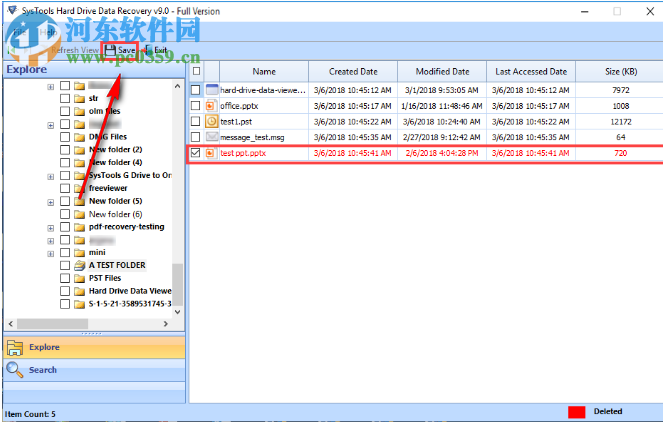
Task: Click the tree horizontal scroll right arrow
Action: click(x=166, y=324)
